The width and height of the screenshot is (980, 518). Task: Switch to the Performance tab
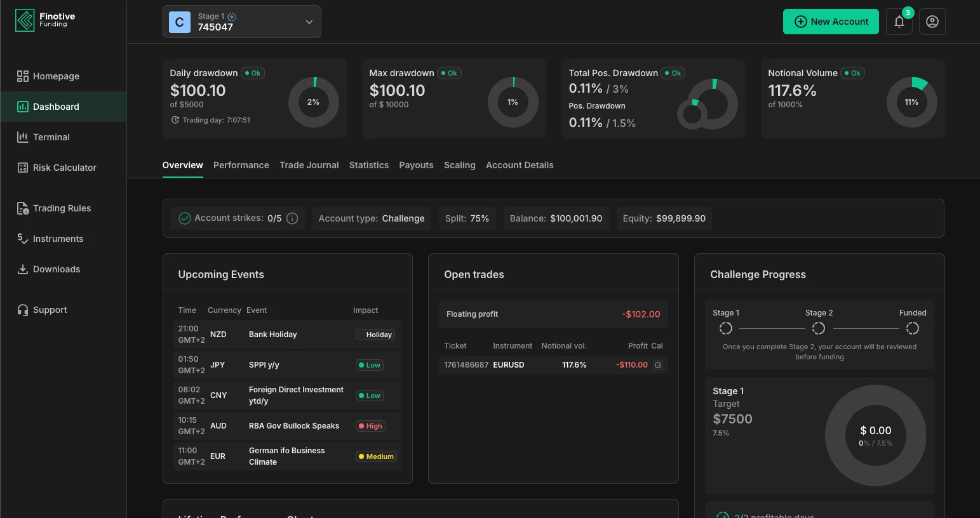click(x=241, y=165)
